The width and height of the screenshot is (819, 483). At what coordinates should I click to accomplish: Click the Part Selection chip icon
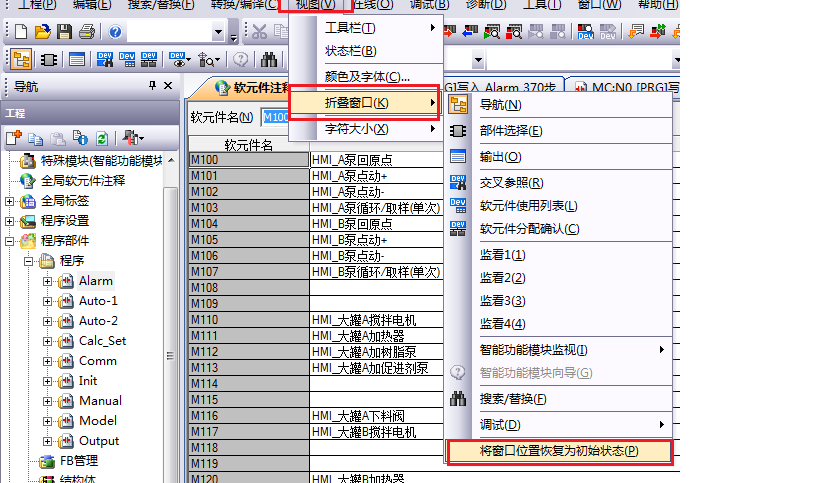[x=47, y=59]
